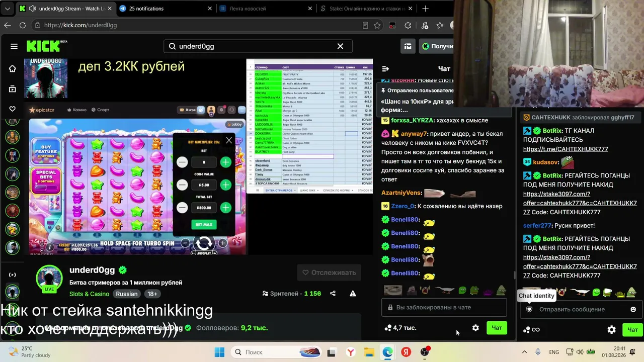The image size is (644, 362).
Task: Collapse the chat panel
Action: point(385,69)
